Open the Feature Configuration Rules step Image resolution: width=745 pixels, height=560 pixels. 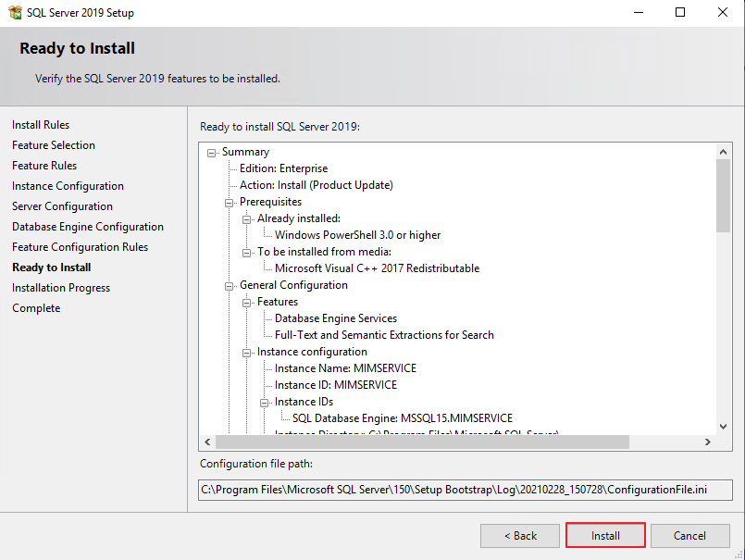pos(81,247)
